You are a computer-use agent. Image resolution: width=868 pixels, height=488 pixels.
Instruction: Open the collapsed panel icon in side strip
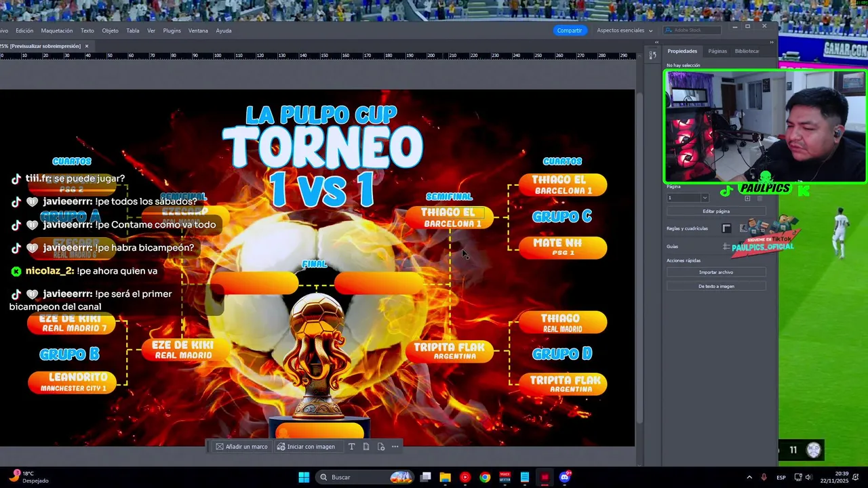tap(653, 55)
